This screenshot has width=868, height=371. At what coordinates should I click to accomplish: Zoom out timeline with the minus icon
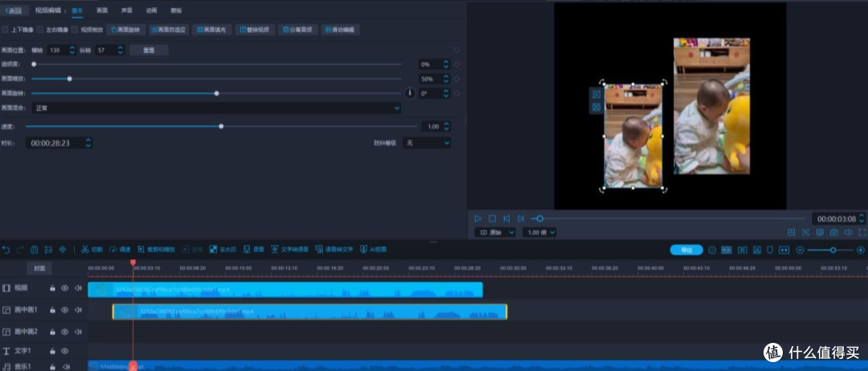click(x=800, y=250)
